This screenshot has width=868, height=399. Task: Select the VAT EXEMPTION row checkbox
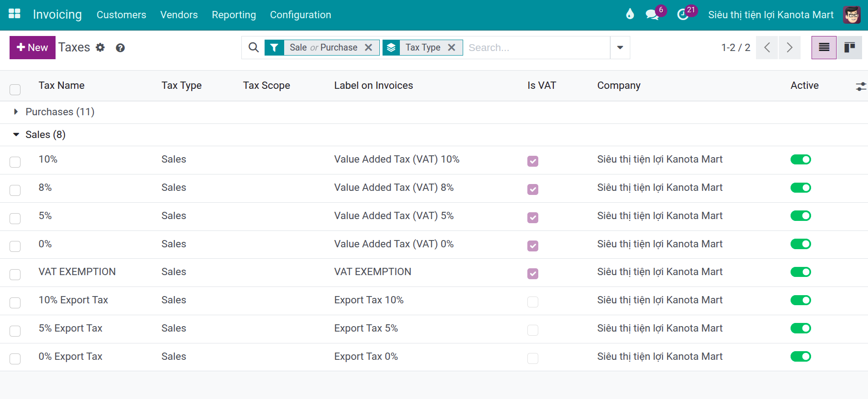pyautogui.click(x=15, y=274)
